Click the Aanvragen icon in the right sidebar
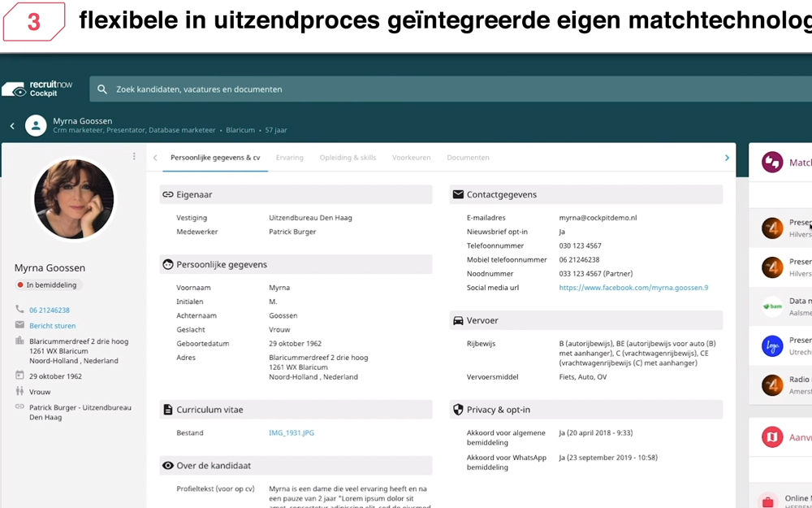The height and width of the screenshot is (508, 812). (774, 436)
